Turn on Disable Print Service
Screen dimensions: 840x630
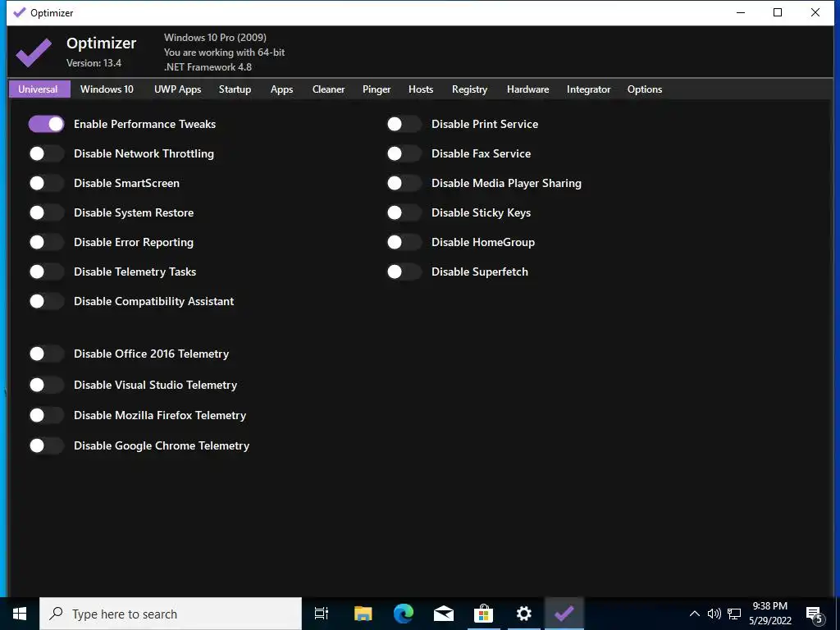coord(404,125)
